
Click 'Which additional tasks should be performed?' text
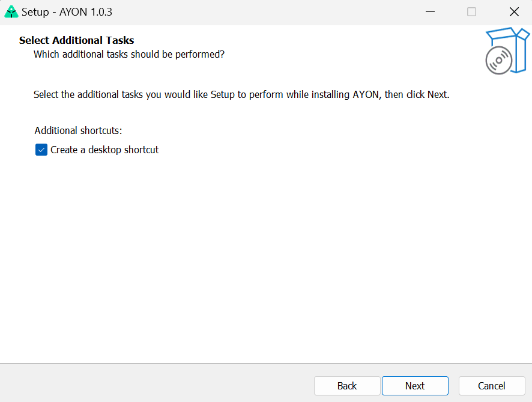(x=129, y=55)
